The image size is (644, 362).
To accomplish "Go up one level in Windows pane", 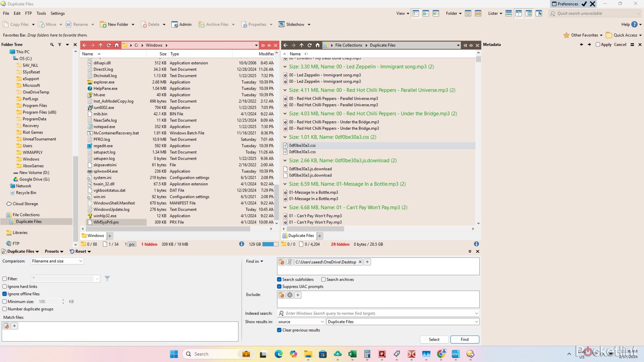I will pos(101,45).
